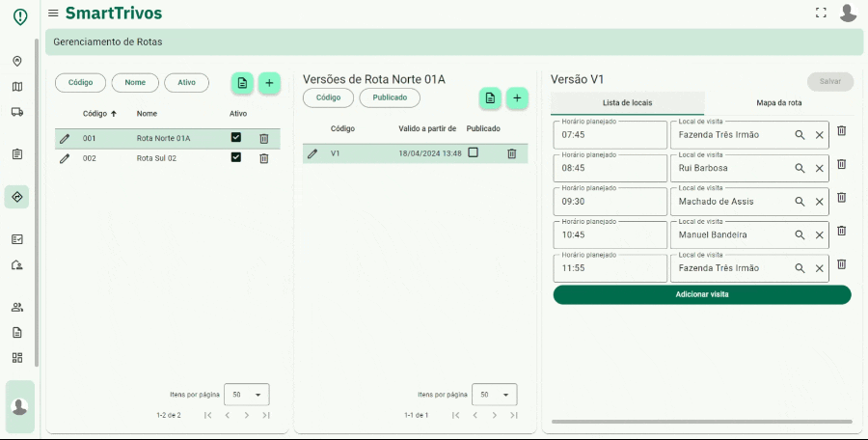
Task: Select the Rota Sul 02 name cell
Action: [x=156, y=158]
